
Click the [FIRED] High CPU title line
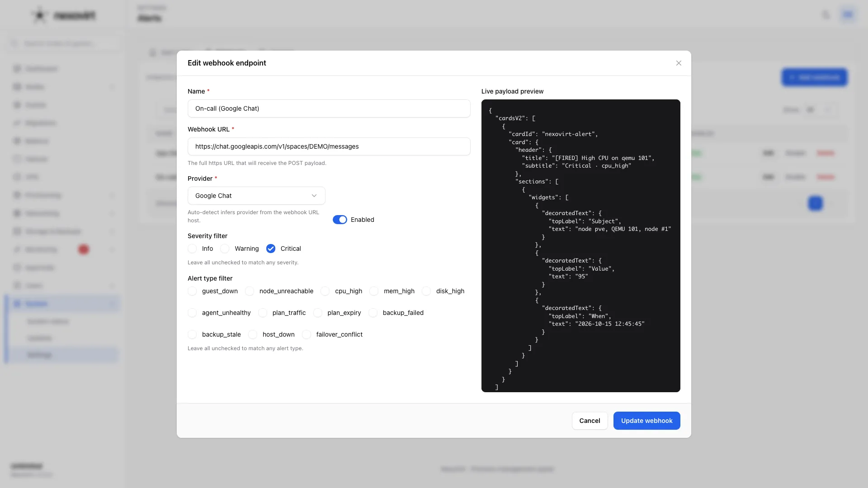point(588,158)
